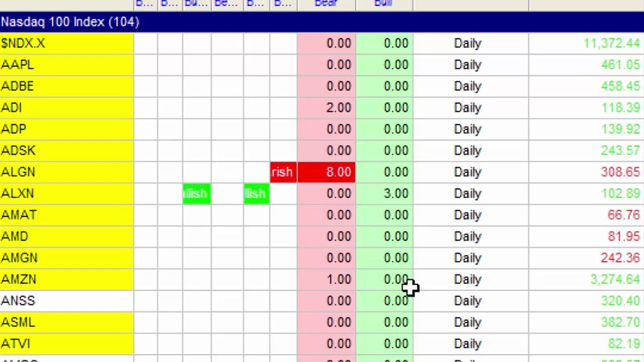
Task: Select the ASML ticker symbol
Action: click(18, 322)
